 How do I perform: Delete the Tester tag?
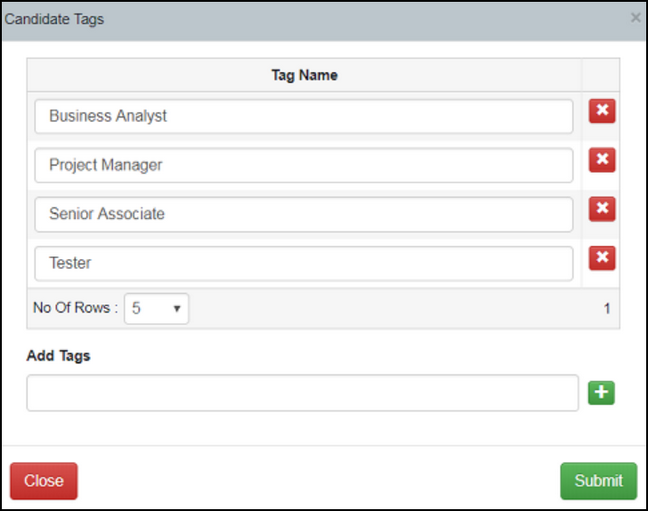pyautogui.click(x=602, y=258)
